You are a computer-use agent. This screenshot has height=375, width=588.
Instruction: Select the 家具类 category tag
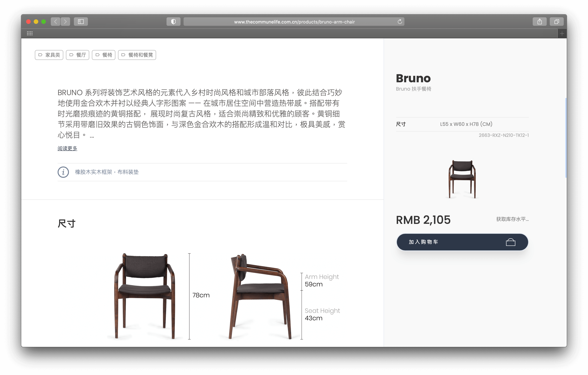[49, 55]
